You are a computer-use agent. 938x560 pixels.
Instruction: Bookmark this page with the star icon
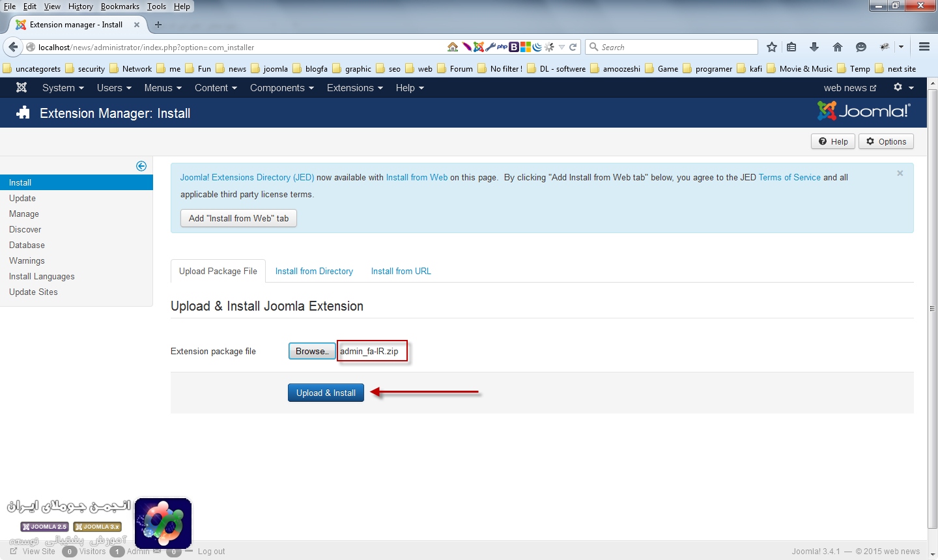tap(772, 47)
